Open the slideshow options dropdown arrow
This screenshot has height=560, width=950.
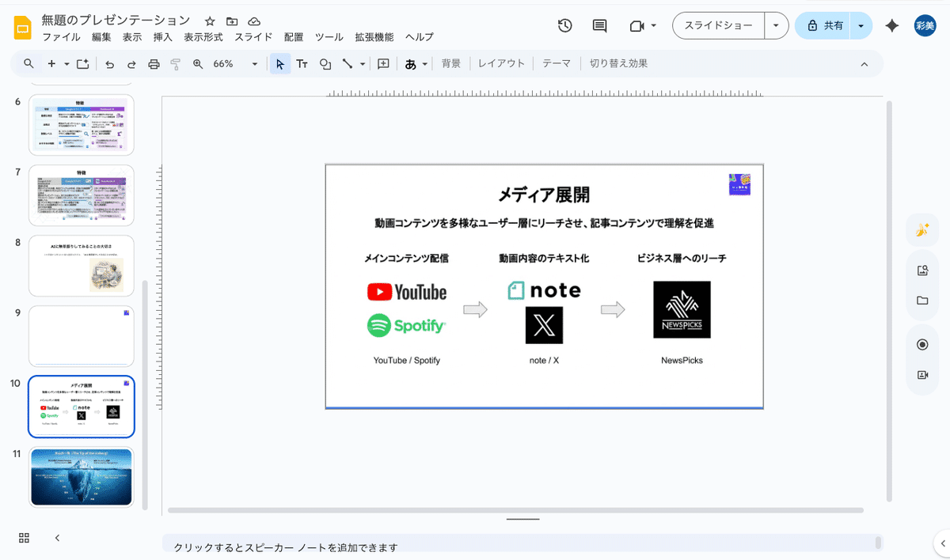click(776, 25)
